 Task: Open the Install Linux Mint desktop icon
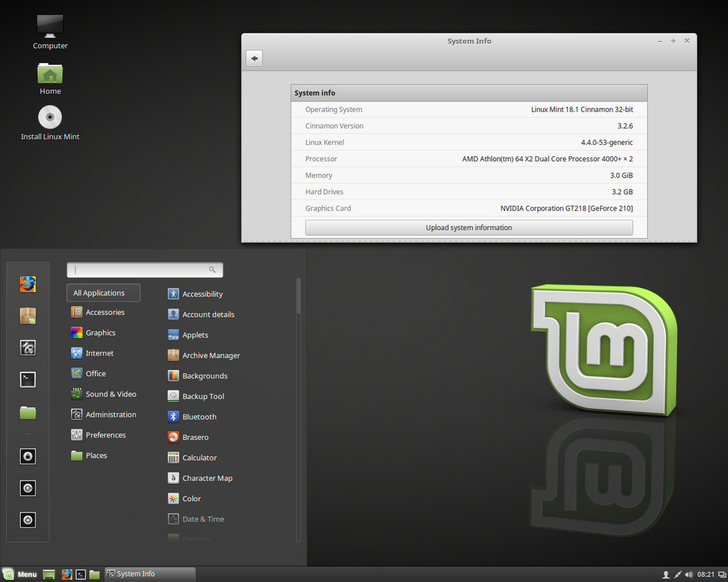(x=50, y=123)
